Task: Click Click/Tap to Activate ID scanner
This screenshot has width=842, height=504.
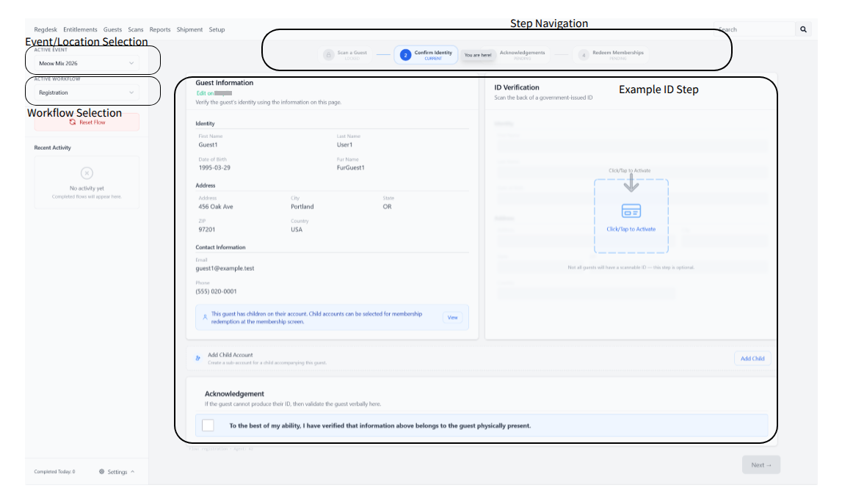Action: pos(631,216)
